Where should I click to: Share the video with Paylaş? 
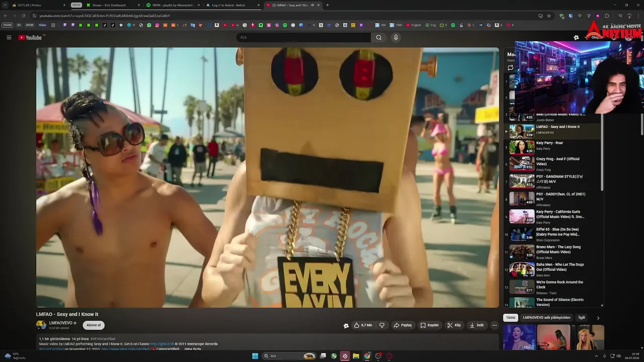coord(403,325)
